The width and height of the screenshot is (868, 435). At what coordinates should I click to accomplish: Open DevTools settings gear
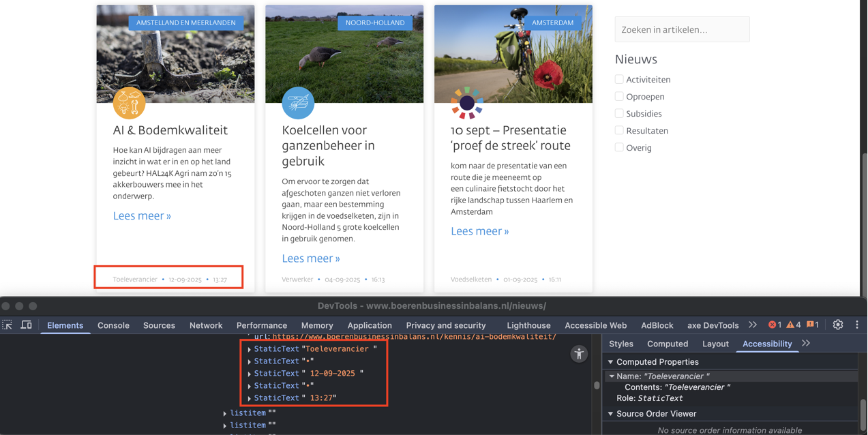(838, 325)
